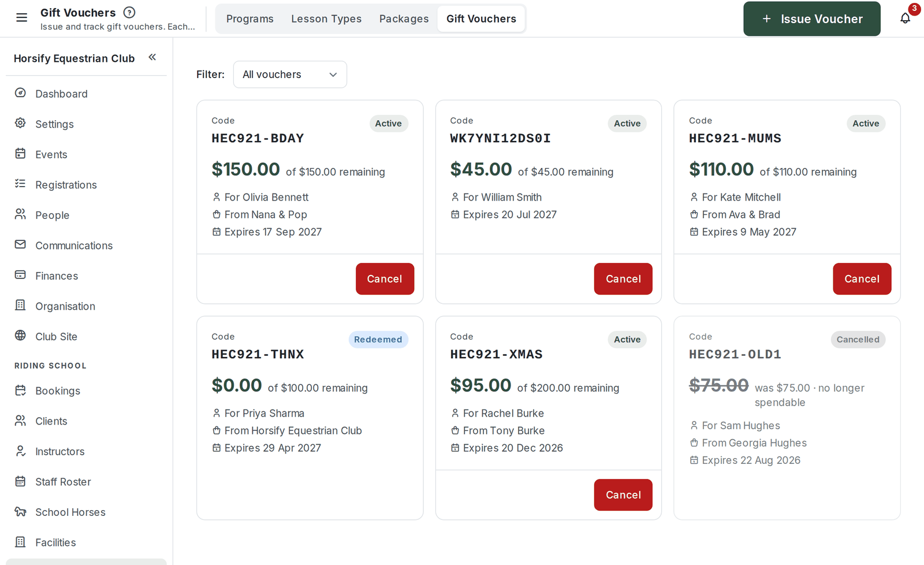924x565 pixels.
Task: Click the Issue Voucher button
Action: pyautogui.click(x=812, y=19)
